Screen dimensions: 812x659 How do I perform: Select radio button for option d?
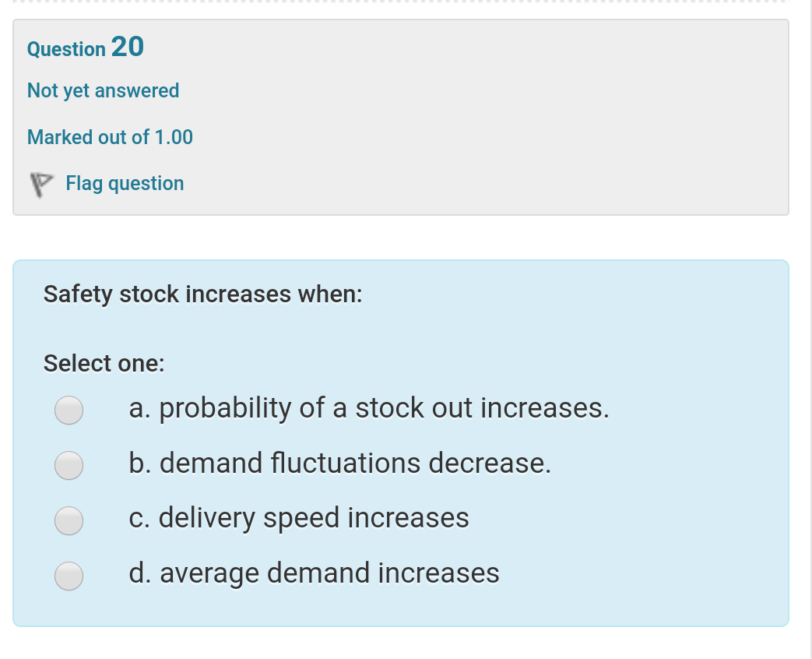(69, 576)
